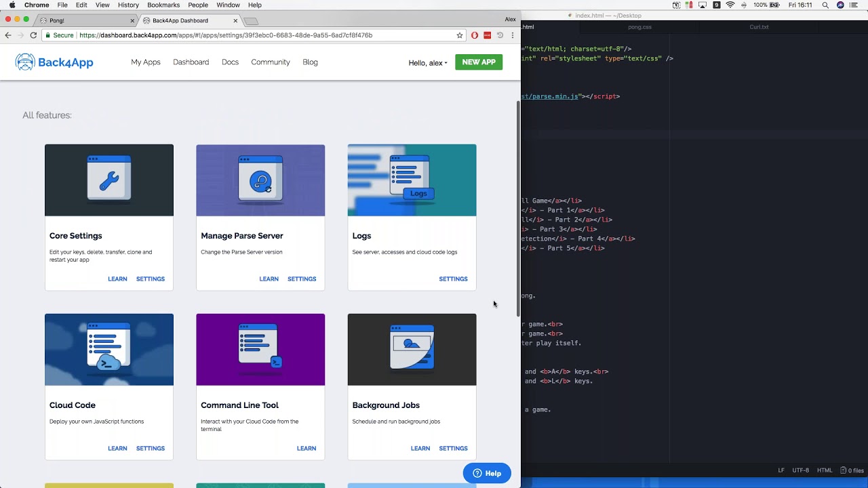Switch to Curl.txt tab in editor
This screenshot has height=488, width=868.
pos(759,27)
